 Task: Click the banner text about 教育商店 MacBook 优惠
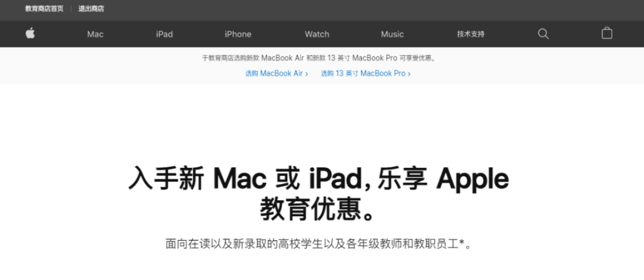coord(319,58)
